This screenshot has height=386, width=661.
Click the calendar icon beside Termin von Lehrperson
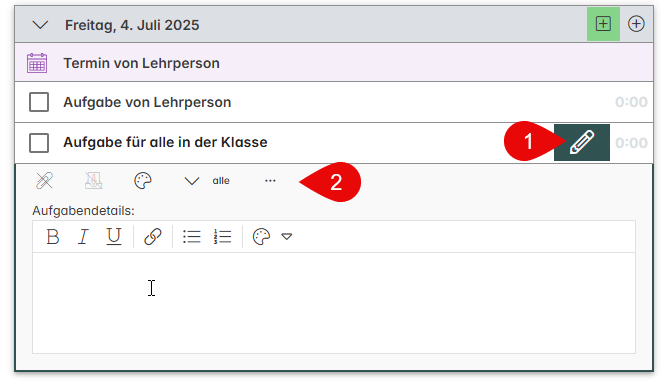[37, 63]
